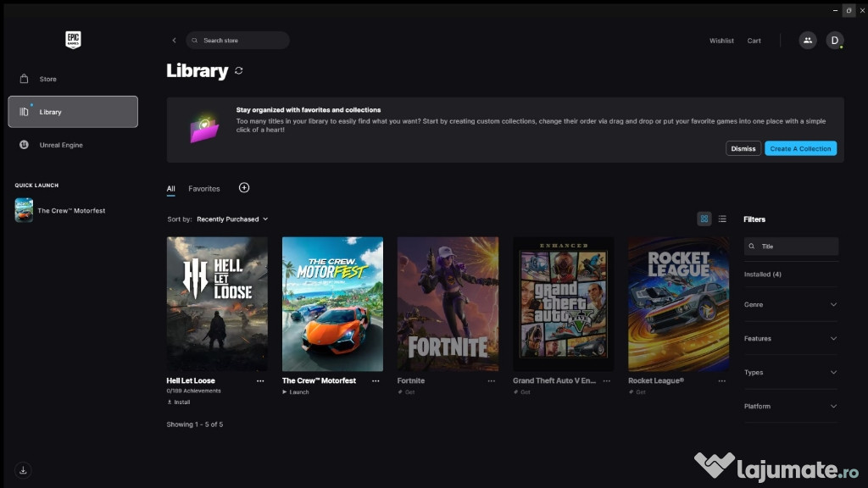Viewport: 868px width, 488px height.
Task: Open the Cart
Action: tap(754, 41)
